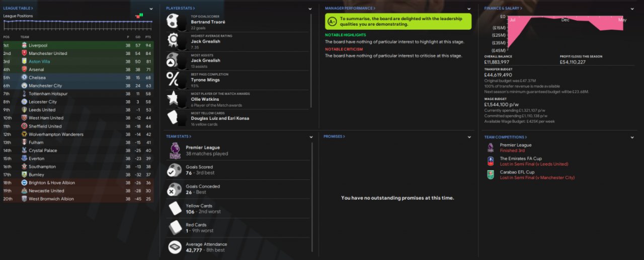Open Ollie Watkins' player profile
The image size is (644, 260).
coord(205,99)
